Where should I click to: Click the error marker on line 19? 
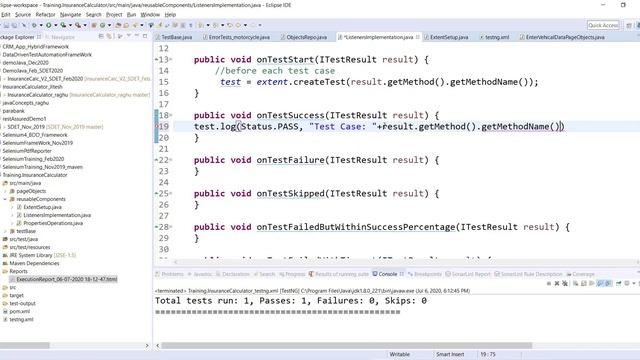157,127
